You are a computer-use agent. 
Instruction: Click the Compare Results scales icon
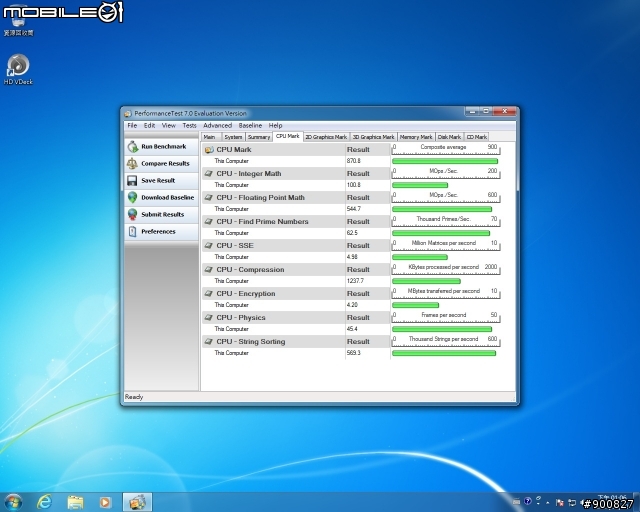[x=132, y=163]
